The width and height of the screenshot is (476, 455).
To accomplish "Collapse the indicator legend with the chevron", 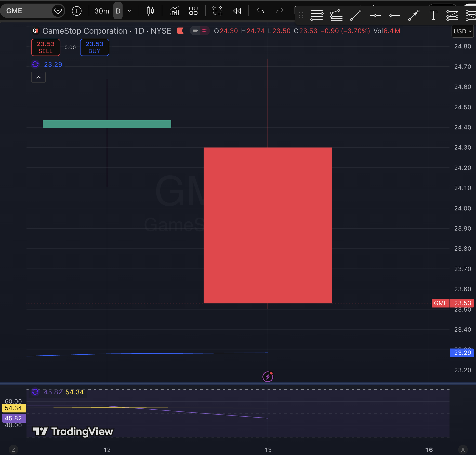I will 38,77.
